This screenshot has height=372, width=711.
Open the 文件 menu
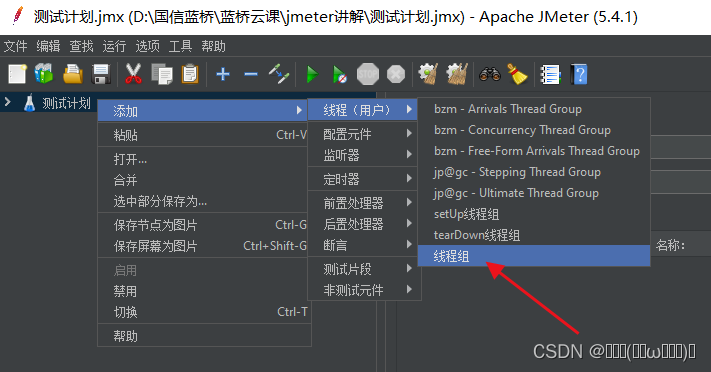(15, 46)
